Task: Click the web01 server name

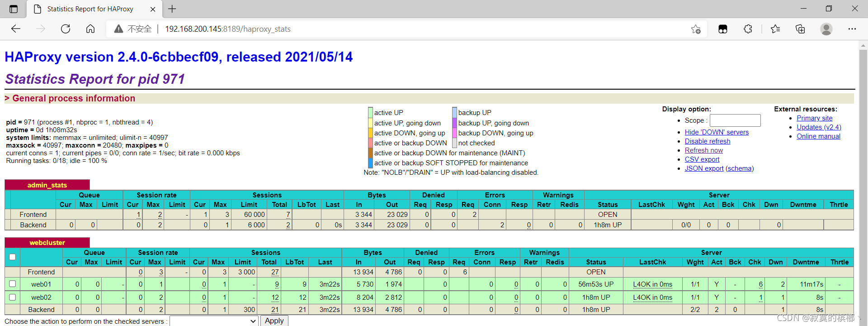Action: click(41, 284)
